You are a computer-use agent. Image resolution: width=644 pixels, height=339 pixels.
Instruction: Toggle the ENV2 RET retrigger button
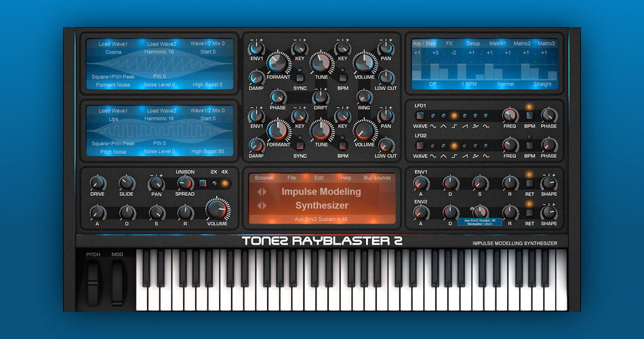(529, 213)
